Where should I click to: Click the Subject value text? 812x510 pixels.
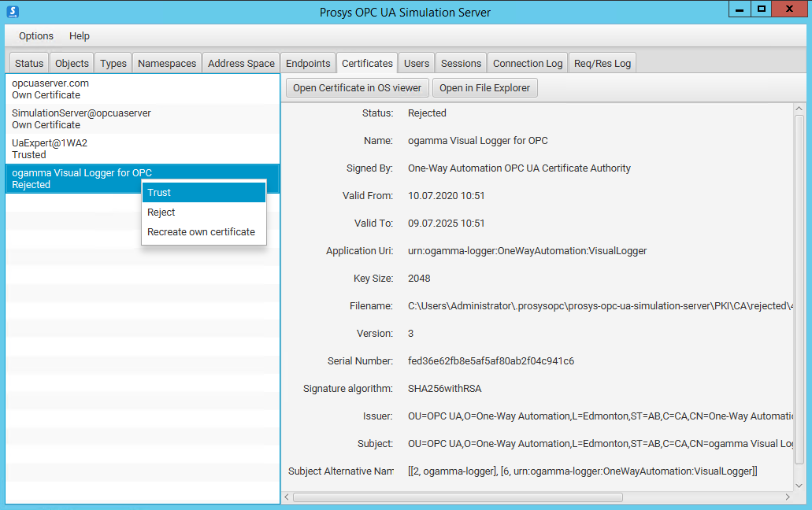600,444
